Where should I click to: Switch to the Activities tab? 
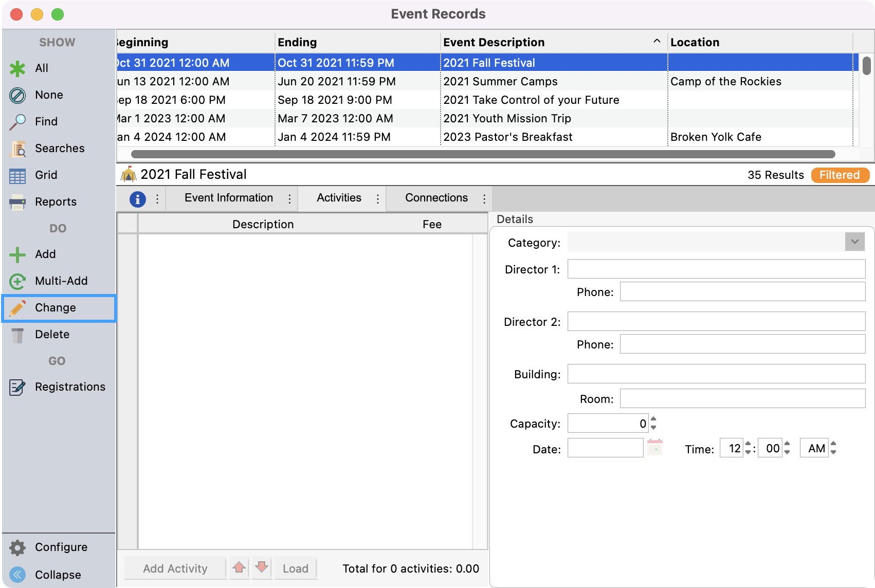pyautogui.click(x=339, y=198)
